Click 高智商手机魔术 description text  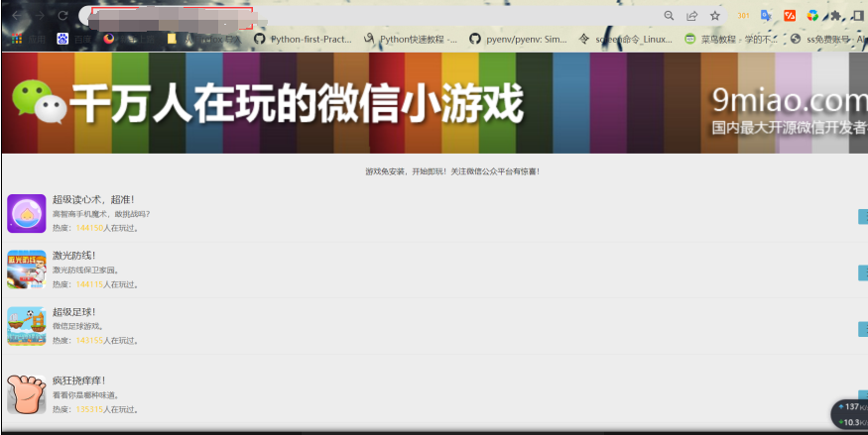[x=101, y=214]
